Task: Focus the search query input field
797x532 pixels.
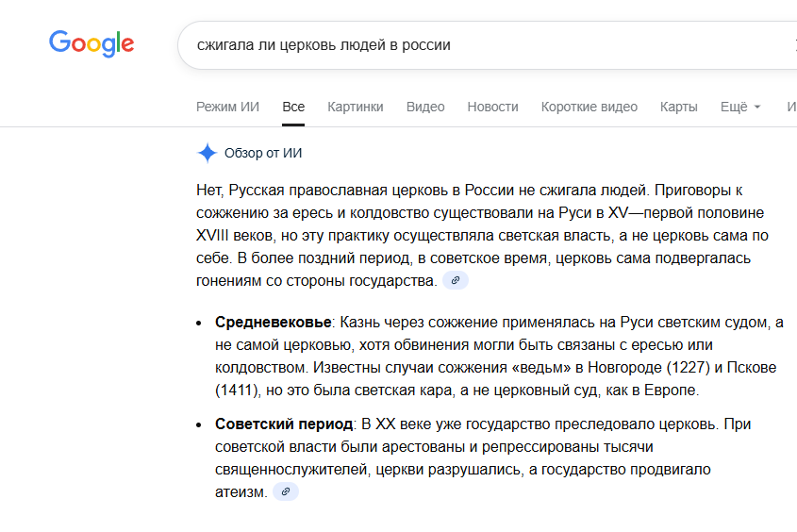Action: coord(472,44)
